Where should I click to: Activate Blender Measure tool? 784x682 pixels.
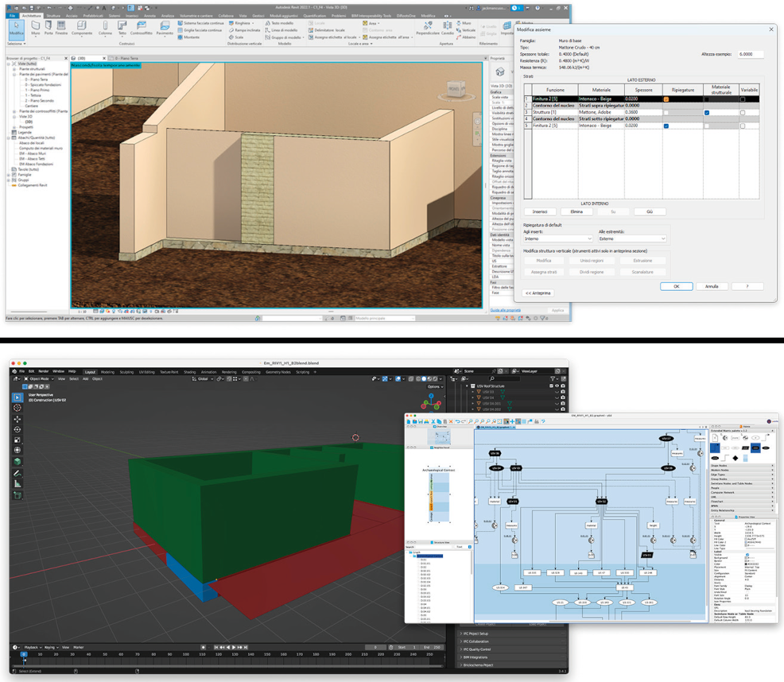pyautogui.click(x=17, y=483)
